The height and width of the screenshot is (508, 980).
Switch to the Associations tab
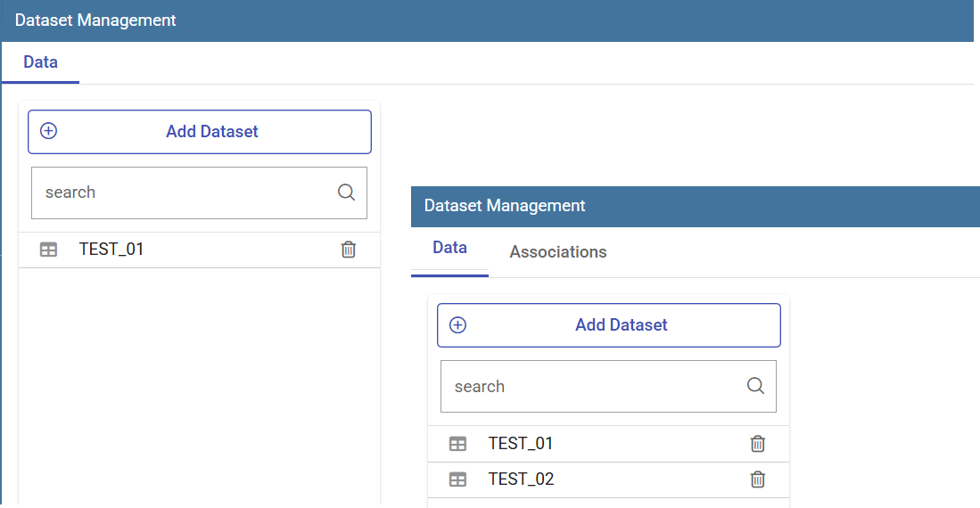coord(558,252)
